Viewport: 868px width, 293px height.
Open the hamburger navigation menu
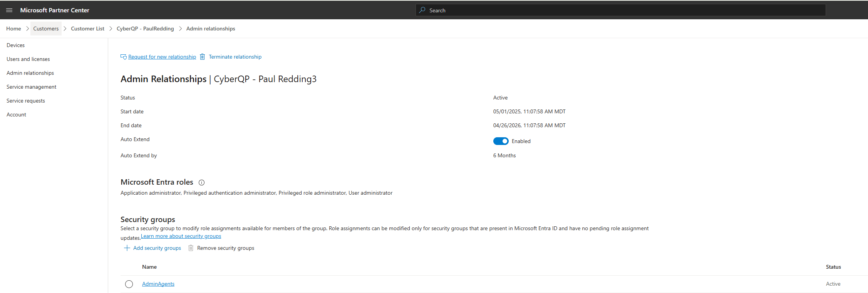[9, 10]
